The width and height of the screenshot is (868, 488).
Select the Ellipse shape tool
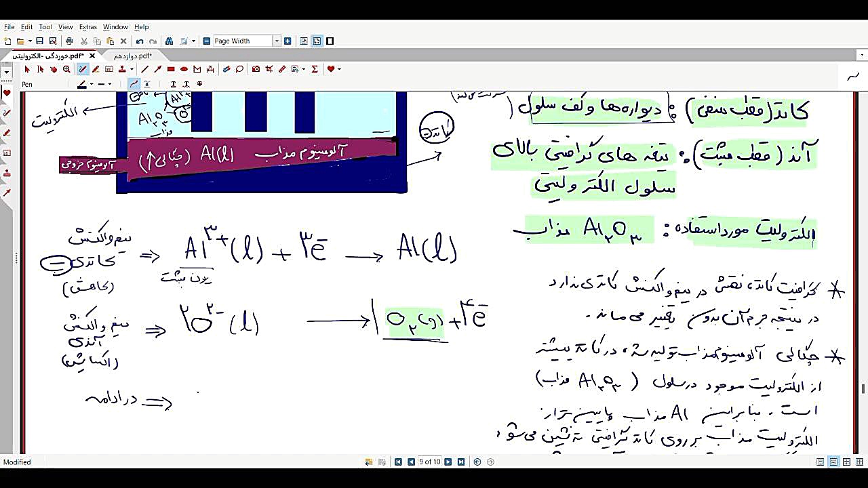(184, 69)
